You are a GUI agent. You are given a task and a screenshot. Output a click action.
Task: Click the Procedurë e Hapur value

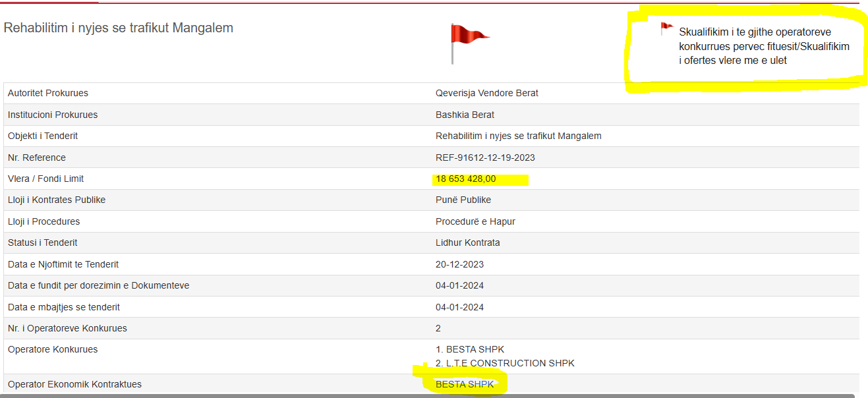475,221
